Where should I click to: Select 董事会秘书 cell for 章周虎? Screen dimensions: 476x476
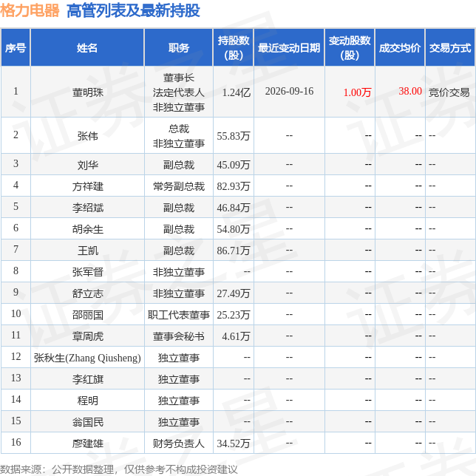(x=179, y=336)
